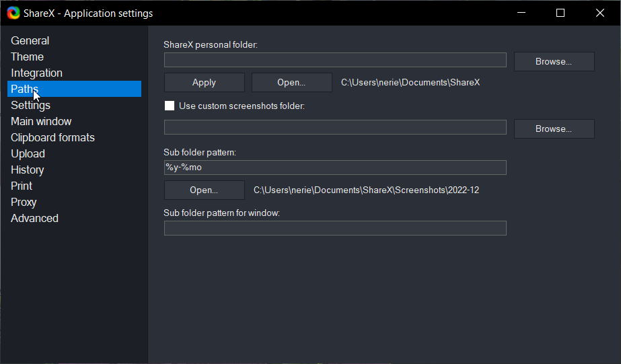Open the personal folder at Documents\ShareX
Viewport: 621px width, 364px height.
coord(291,82)
